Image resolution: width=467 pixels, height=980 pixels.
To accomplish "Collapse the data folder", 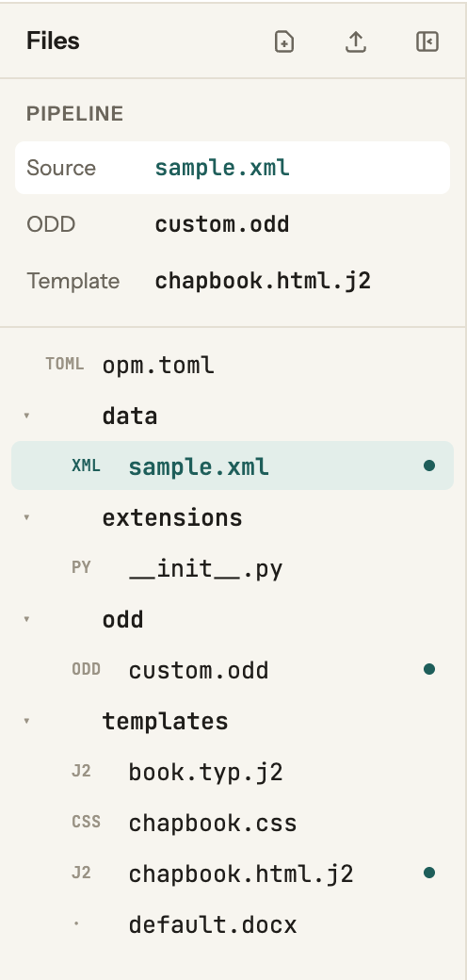I will tap(27, 416).
